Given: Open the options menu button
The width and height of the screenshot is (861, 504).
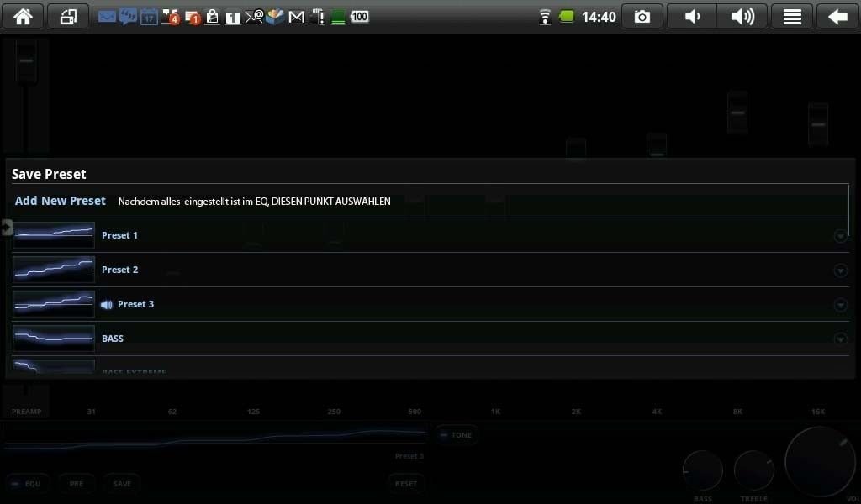Looking at the screenshot, I should tap(792, 17).
